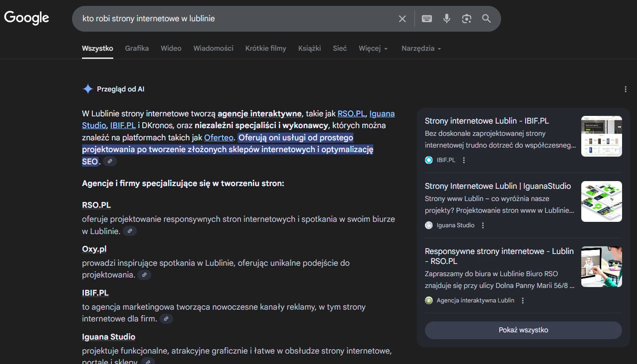This screenshot has width=637, height=364.
Task: Click the source link chip after 'projektowania.'
Action: [145, 275]
